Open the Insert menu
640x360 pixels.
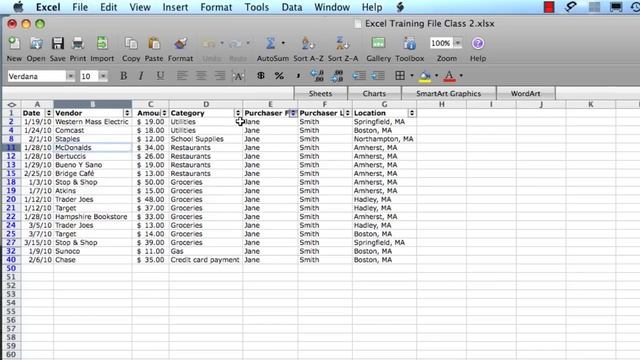[x=175, y=7]
